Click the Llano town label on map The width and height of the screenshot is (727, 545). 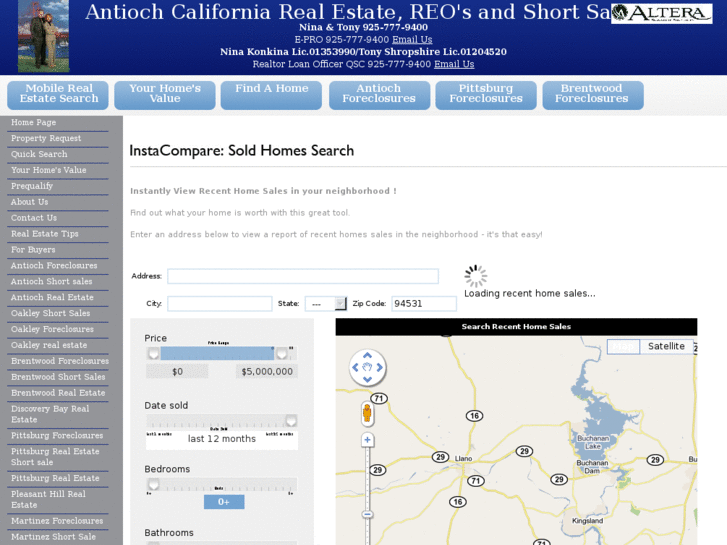pos(463,459)
